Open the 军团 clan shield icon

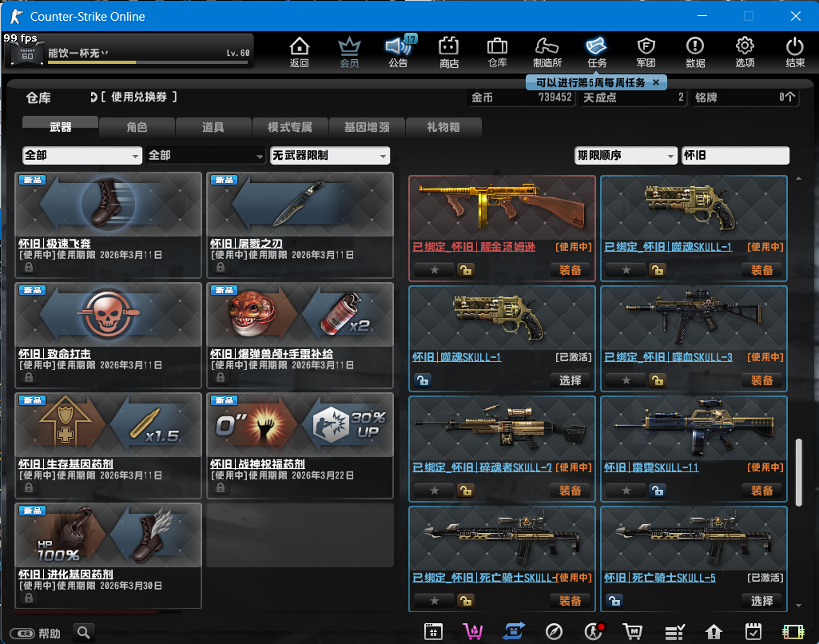click(646, 52)
